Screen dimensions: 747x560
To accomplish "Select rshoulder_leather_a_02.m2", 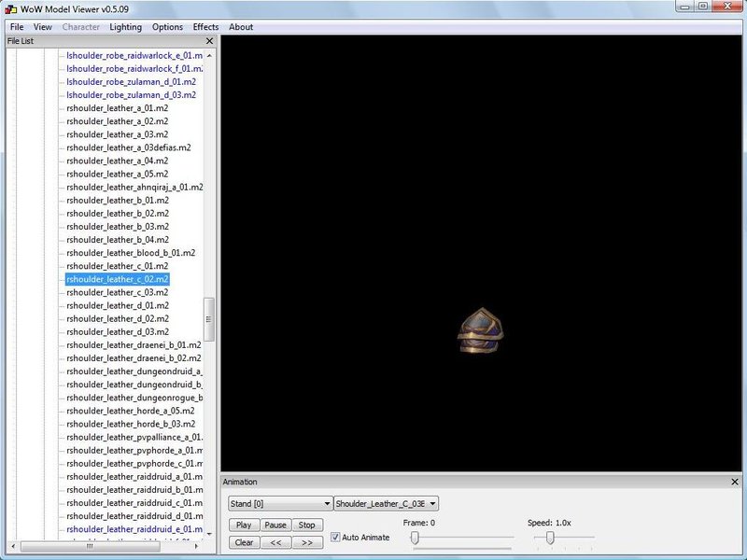I will (x=118, y=121).
